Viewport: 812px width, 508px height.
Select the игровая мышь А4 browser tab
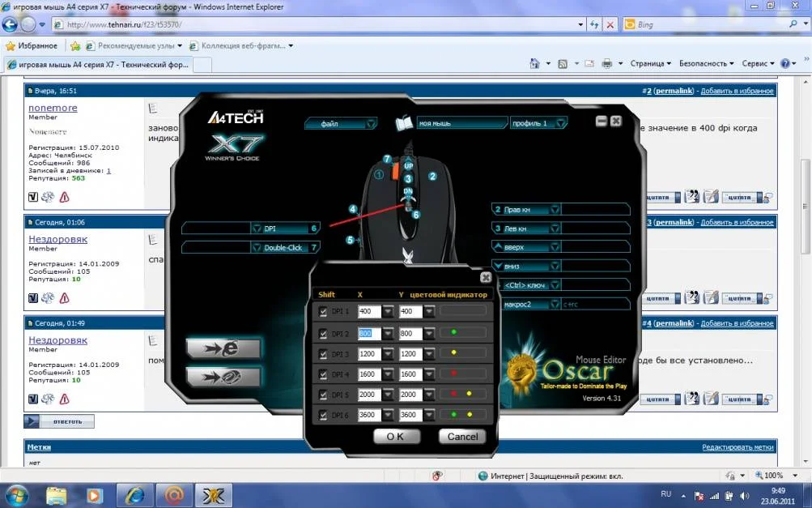coord(98,65)
